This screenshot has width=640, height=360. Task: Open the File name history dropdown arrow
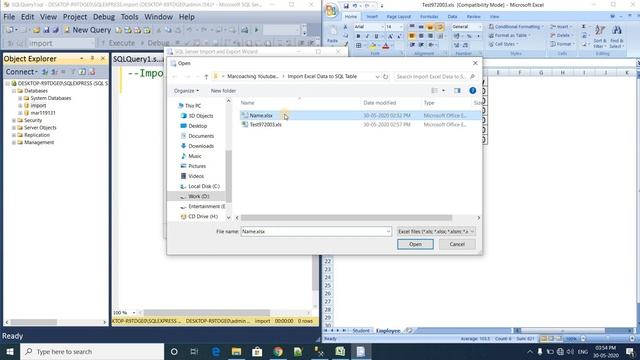(x=388, y=231)
